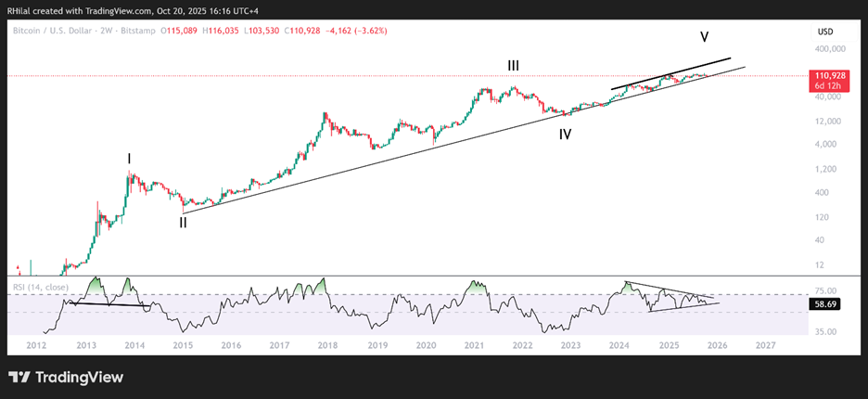868x399 pixels.
Task: Select the close value C110,928 in the legend
Action: (303, 31)
